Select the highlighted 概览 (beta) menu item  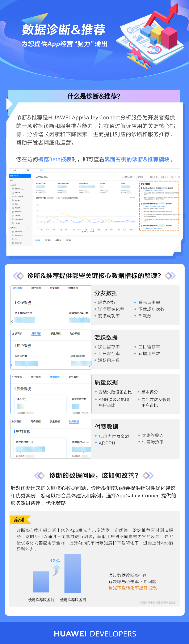pos(20,176)
